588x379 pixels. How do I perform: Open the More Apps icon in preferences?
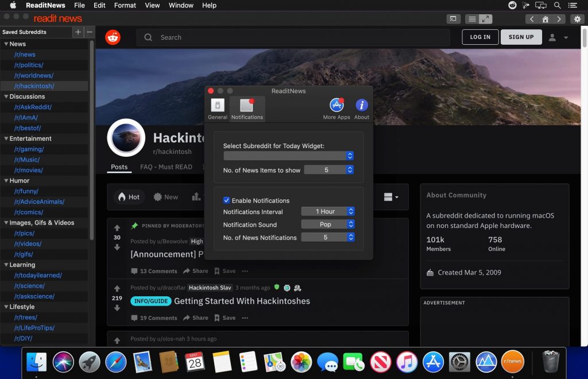(336, 106)
